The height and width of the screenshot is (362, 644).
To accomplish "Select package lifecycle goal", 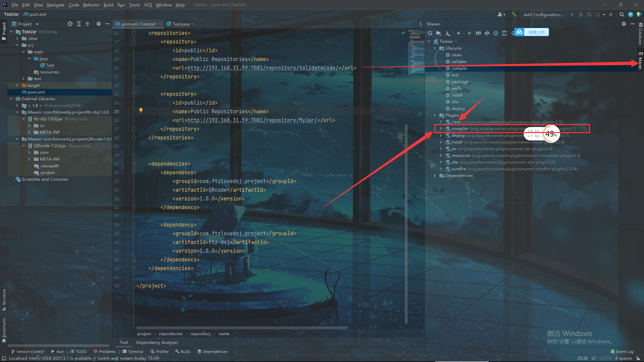I will tap(460, 82).
